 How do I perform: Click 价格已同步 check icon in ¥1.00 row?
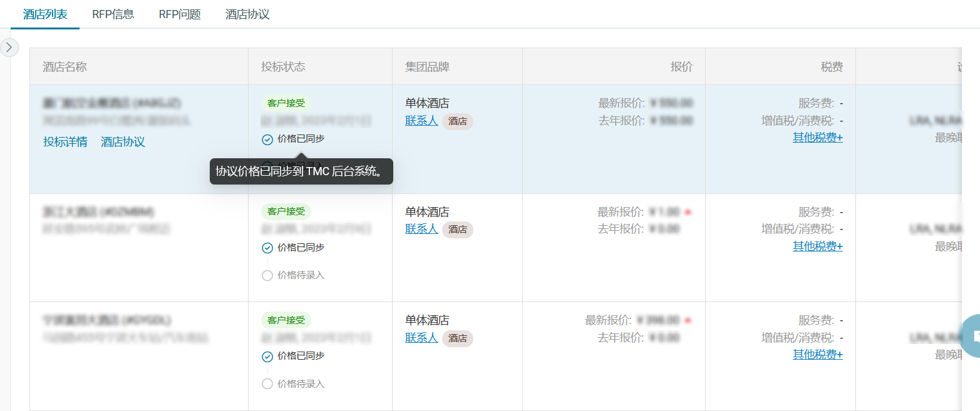pyautogui.click(x=267, y=248)
